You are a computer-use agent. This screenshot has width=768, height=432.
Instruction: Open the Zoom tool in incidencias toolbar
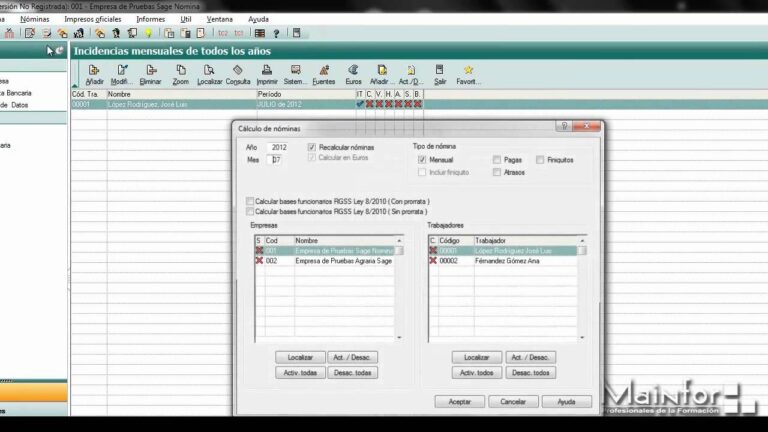(x=181, y=74)
